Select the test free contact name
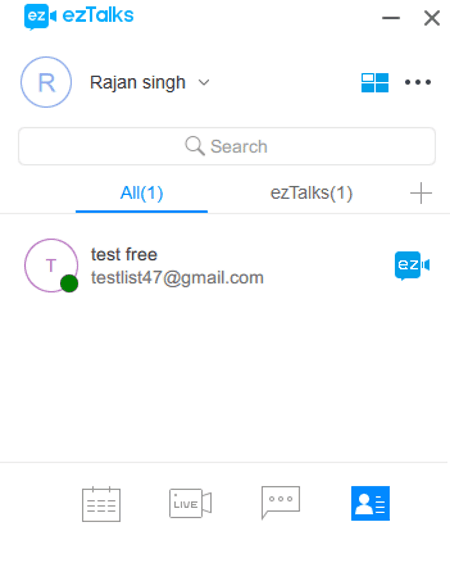The height and width of the screenshot is (563, 450). (124, 255)
